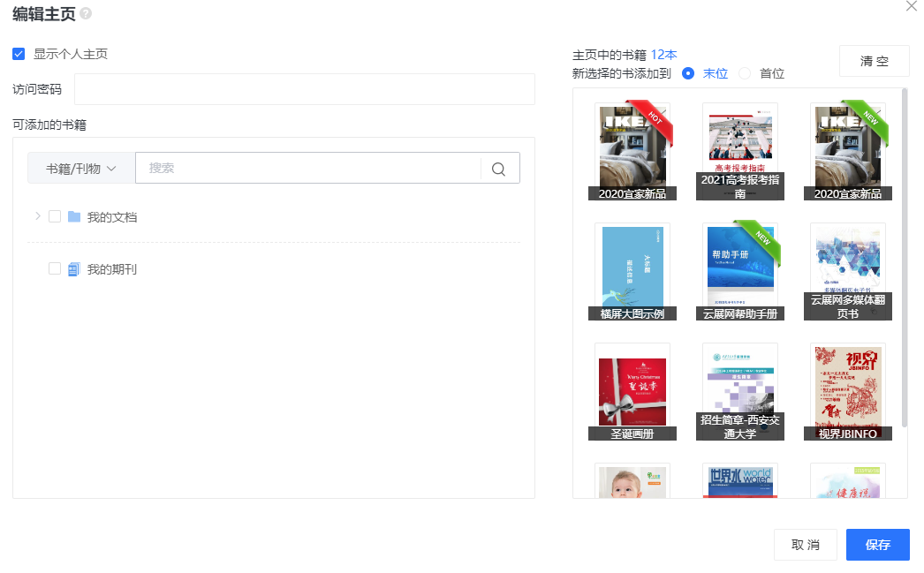The image size is (924, 573).
Task: Click the book list vertical scrollbar
Action: click(x=904, y=256)
